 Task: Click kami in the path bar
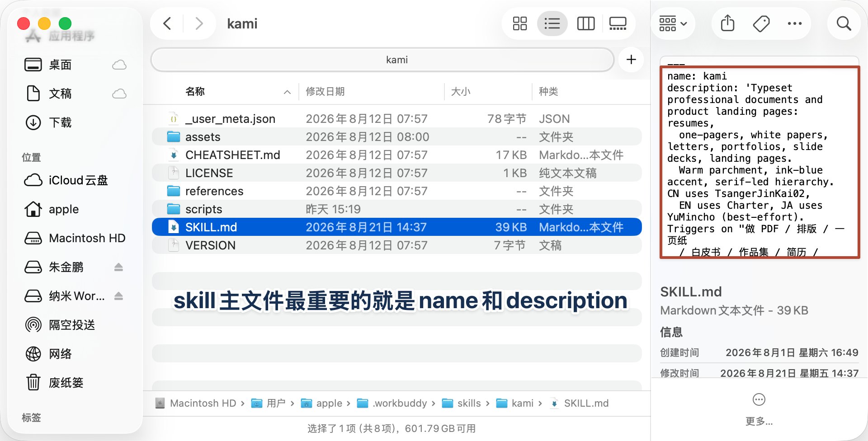tap(515, 403)
